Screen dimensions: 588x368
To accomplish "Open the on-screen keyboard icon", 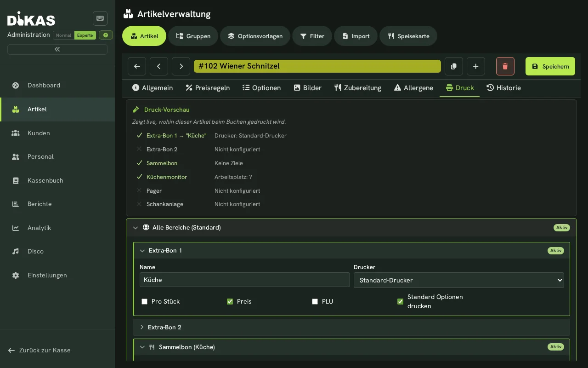I will [x=100, y=18].
